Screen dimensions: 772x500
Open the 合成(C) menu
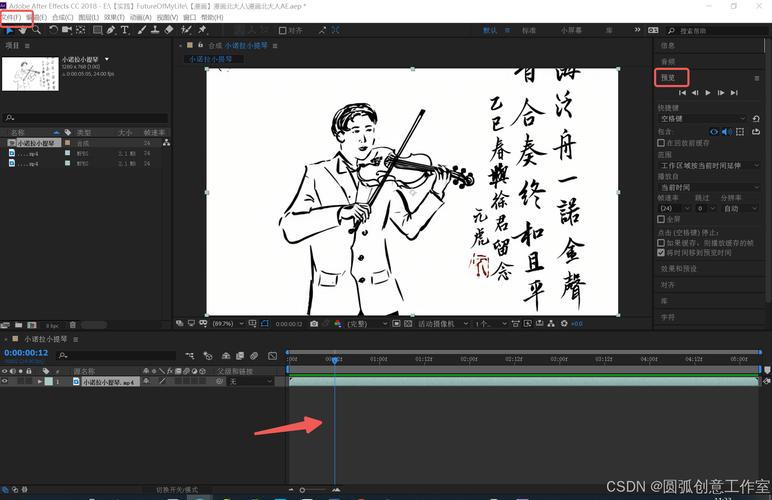point(63,17)
